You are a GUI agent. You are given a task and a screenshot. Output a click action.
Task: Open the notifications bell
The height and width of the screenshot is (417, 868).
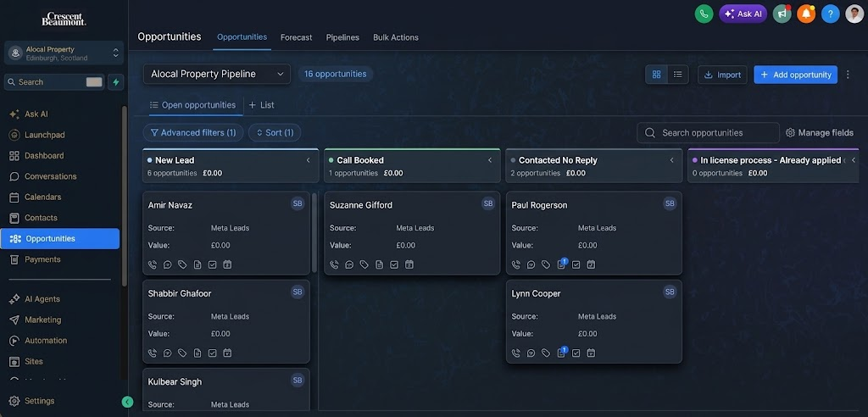pos(806,14)
